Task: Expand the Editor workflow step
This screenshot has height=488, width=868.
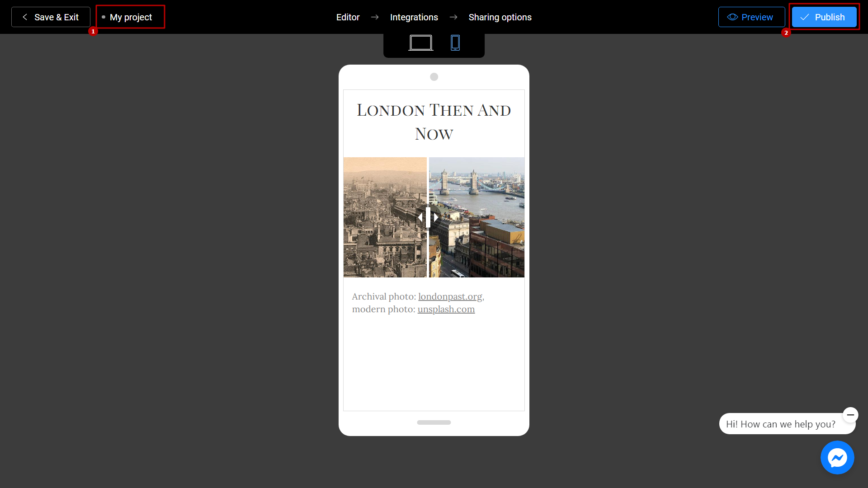Action: coord(348,17)
